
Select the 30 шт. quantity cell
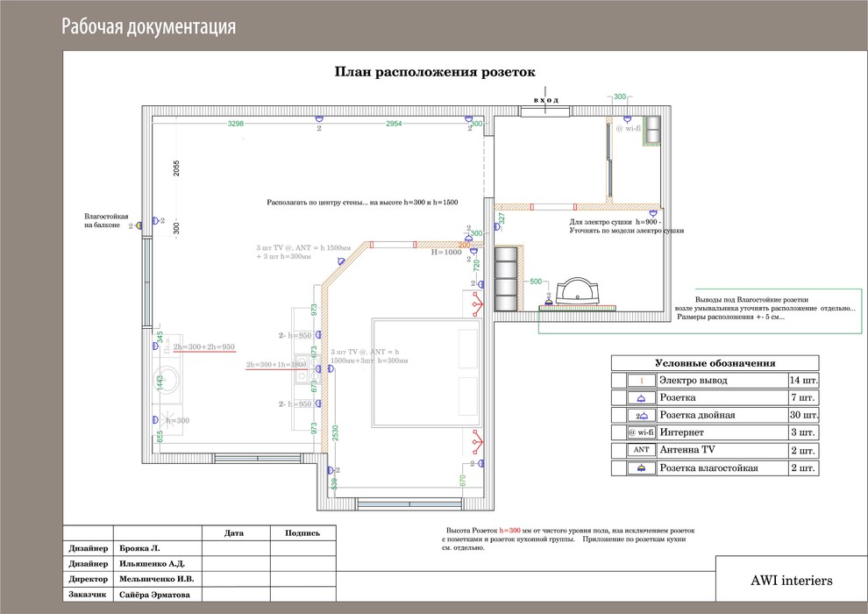pyautogui.click(x=803, y=416)
